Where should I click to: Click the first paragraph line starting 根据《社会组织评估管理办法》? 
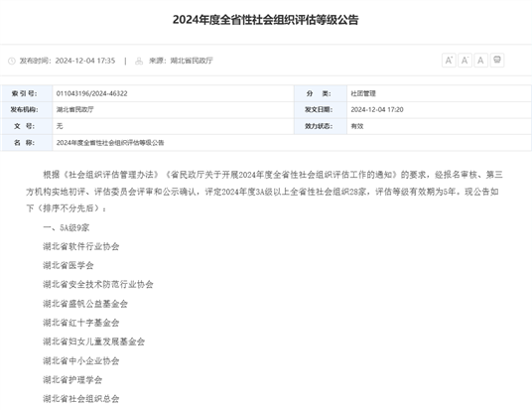273,175
